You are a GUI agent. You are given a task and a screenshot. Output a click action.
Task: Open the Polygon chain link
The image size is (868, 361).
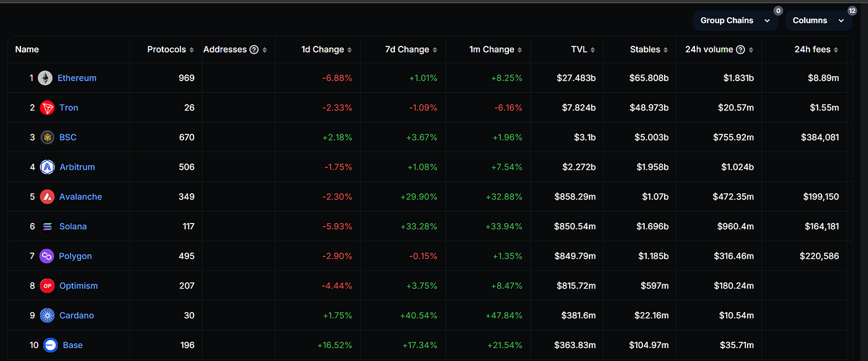pyautogui.click(x=75, y=256)
